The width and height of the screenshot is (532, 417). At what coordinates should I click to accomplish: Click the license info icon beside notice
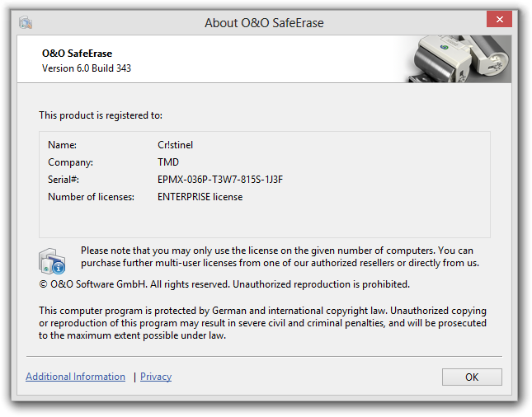click(52, 260)
